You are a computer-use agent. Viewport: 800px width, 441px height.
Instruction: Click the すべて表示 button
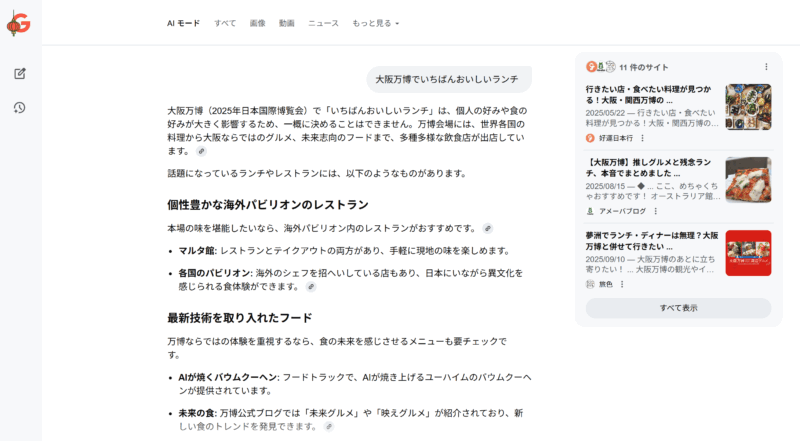[678, 308]
